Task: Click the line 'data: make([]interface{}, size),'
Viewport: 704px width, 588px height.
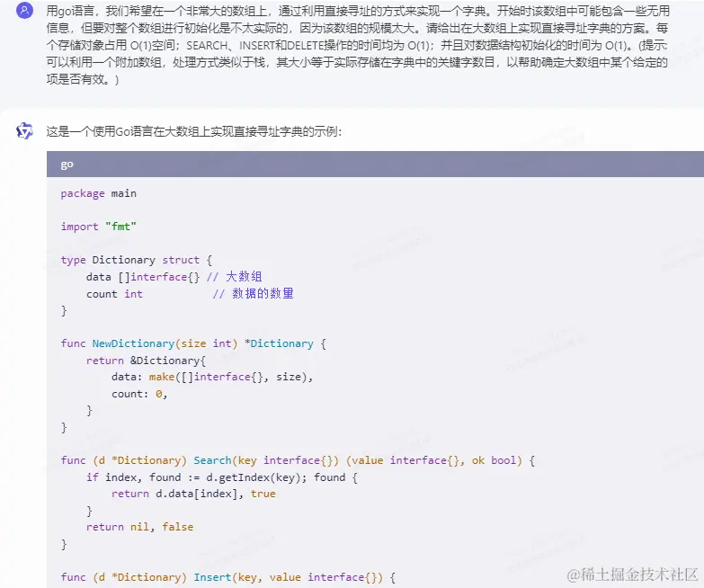Action: click(212, 377)
